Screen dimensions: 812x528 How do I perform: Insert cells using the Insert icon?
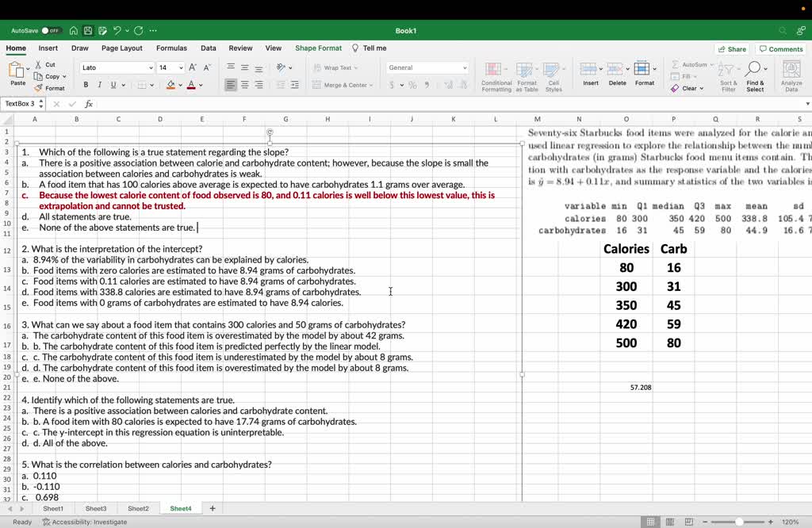click(x=591, y=75)
